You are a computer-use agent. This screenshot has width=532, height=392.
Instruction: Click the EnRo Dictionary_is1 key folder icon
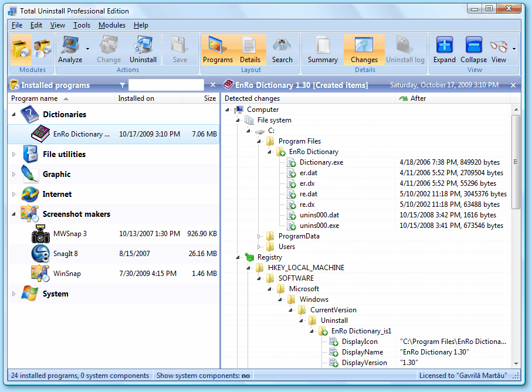[323, 331]
